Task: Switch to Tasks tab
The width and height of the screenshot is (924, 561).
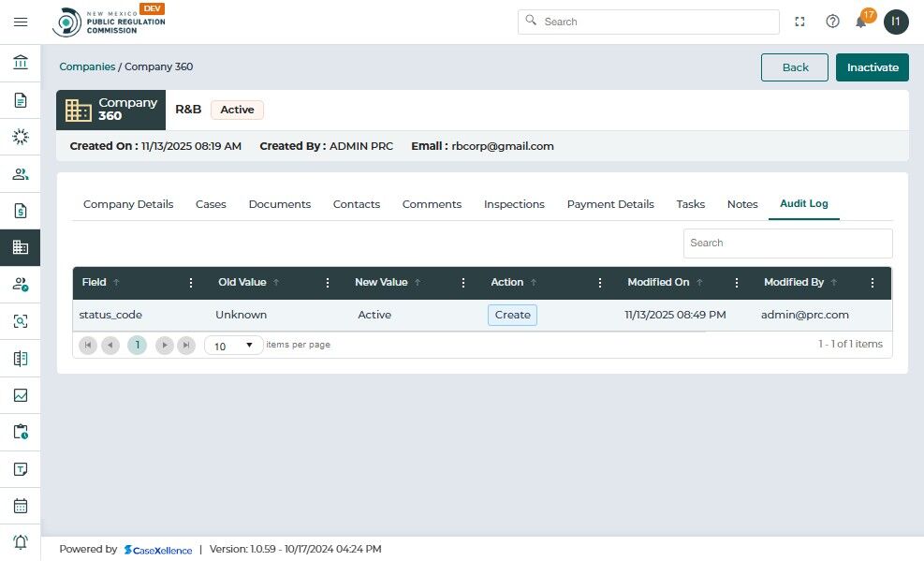Action: pos(691,204)
